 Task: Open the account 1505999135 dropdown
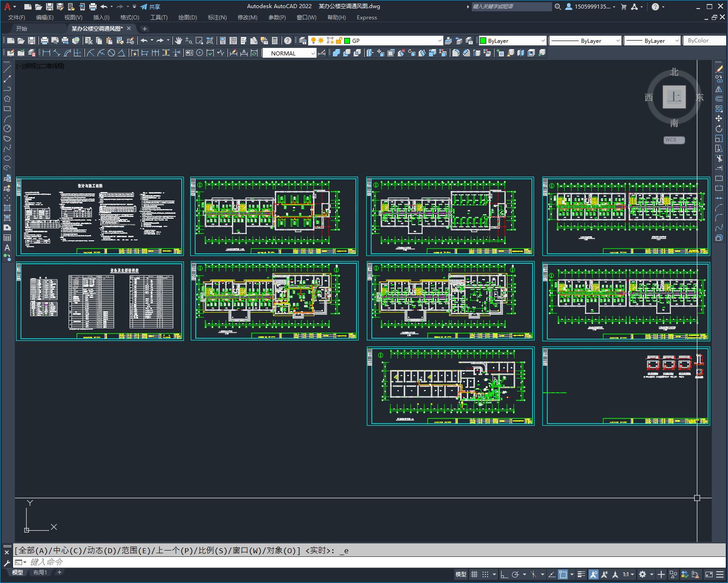[590, 7]
